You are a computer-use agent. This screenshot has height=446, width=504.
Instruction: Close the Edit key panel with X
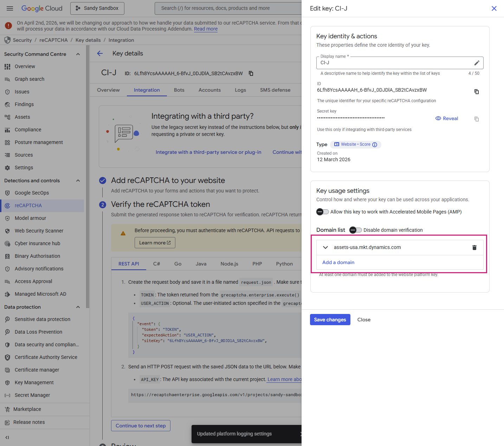(494, 8)
